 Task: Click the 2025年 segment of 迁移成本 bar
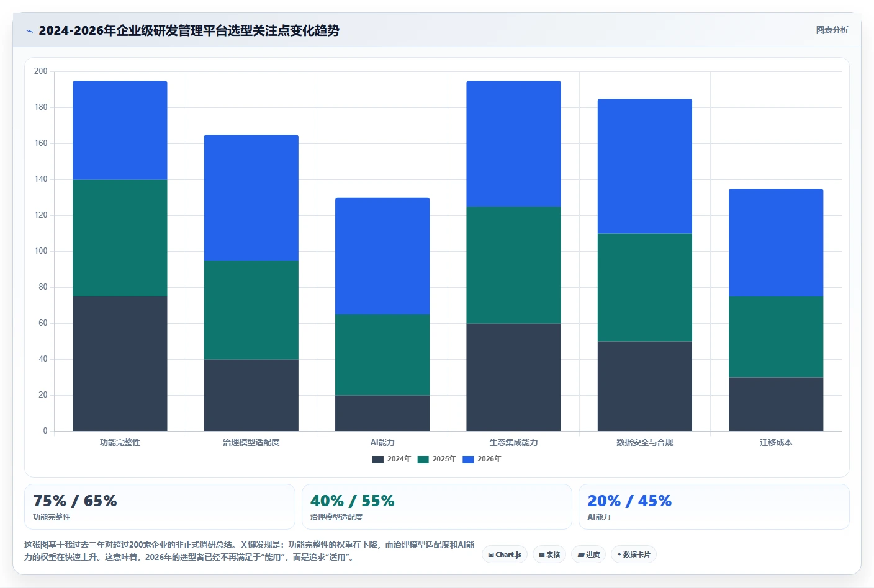coord(776,337)
